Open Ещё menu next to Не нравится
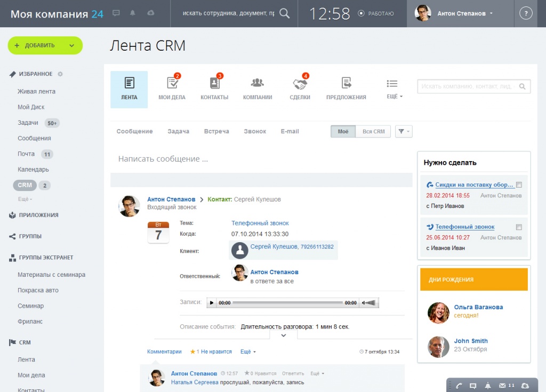This screenshot has width=546, height=392. pyautogui.click(x=248, y=351)
